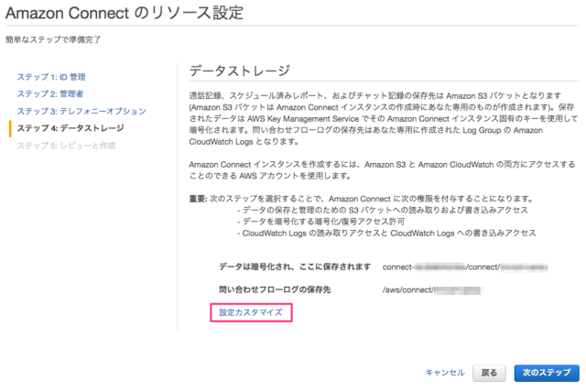
Task: Click disabled ステップ 5: レビューと作成 step
Action: click(x=66, y=146)
